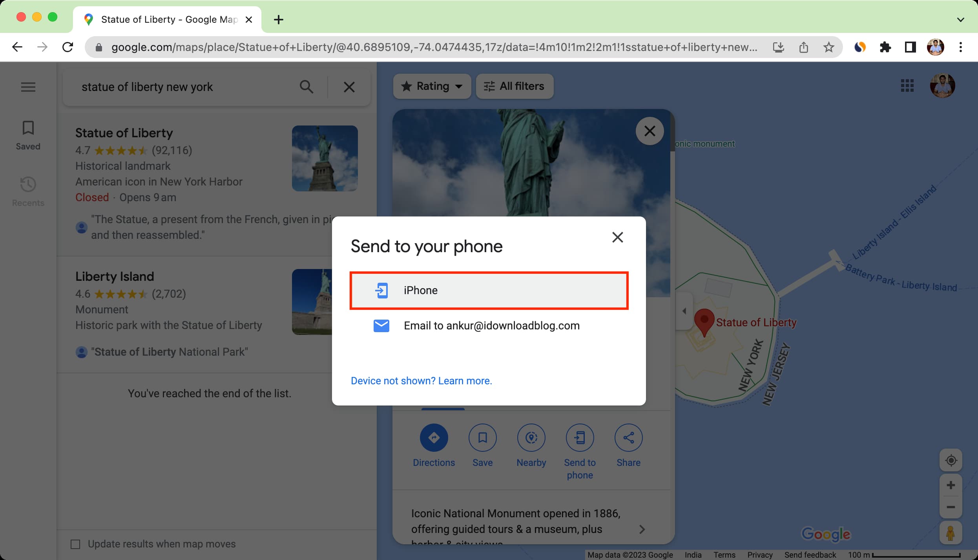Open Terms link in footer

(x=724, y=555)
